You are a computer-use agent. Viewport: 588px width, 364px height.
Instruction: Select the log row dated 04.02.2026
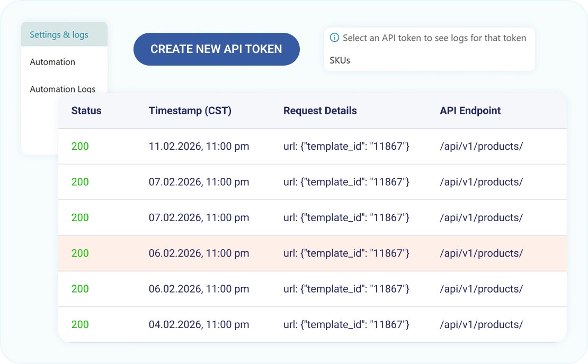pyautogui.click(x=313, y=324)
